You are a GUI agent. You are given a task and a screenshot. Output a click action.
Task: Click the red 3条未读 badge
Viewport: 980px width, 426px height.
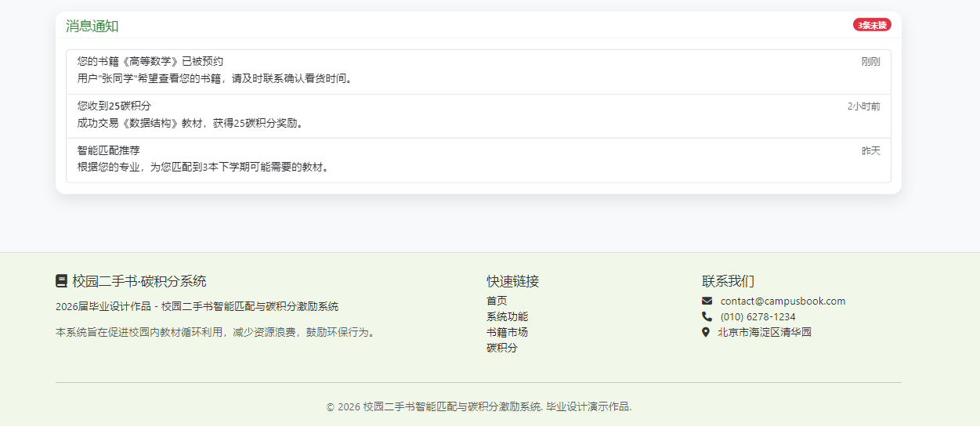[x=872, y=25]
